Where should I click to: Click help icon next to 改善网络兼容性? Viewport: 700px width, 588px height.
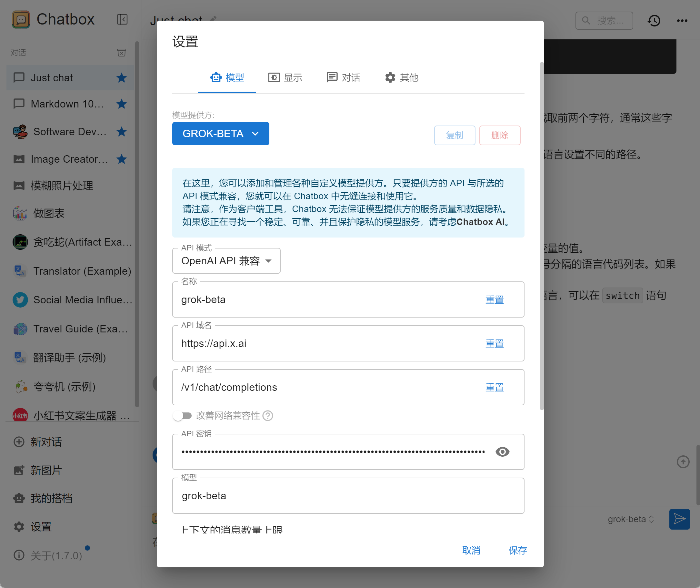[x=268, y=416]
